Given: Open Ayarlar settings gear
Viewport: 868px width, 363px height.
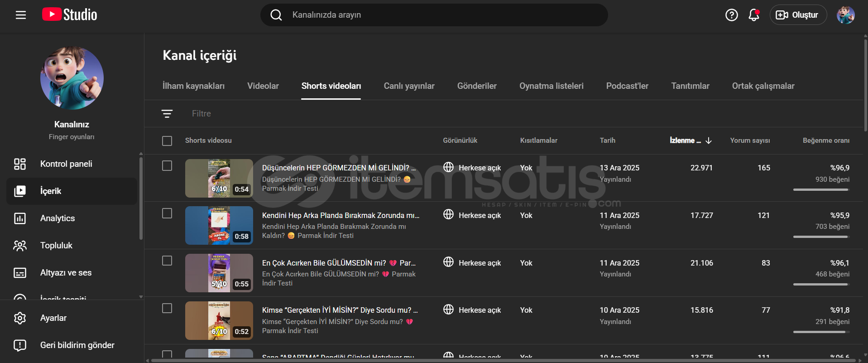Looking at the screenshot, I should point(20,318).
